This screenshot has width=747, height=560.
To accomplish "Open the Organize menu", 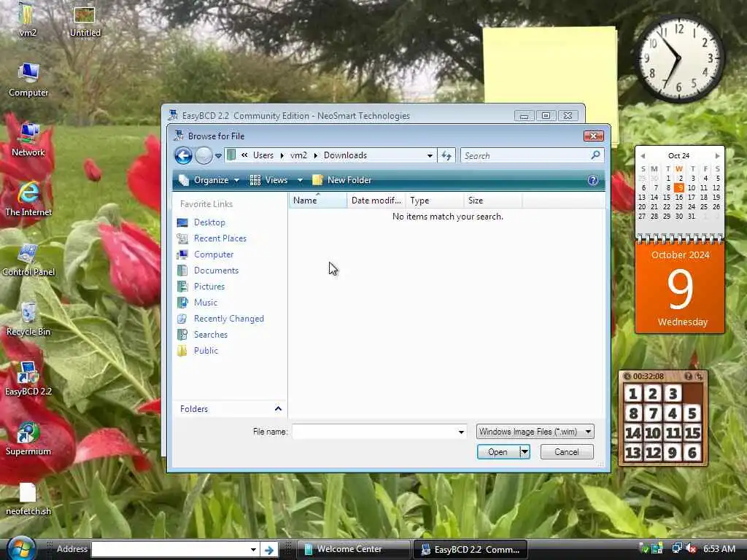I will pyautogui.click(x=209, y=180).
